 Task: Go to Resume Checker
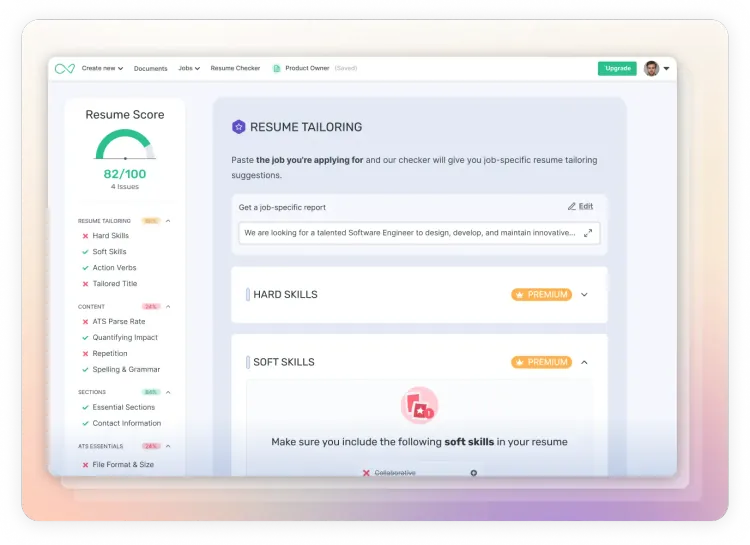coord(235,69)
